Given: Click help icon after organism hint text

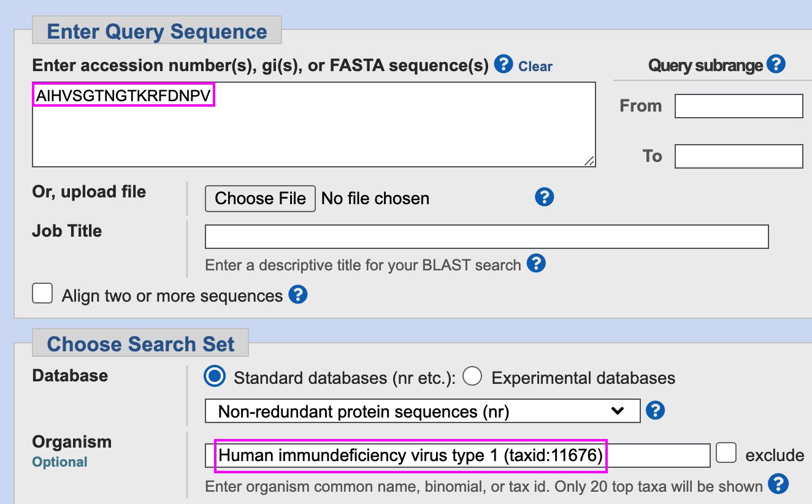Looking at the screenshot, I should (x=778, y=484).
